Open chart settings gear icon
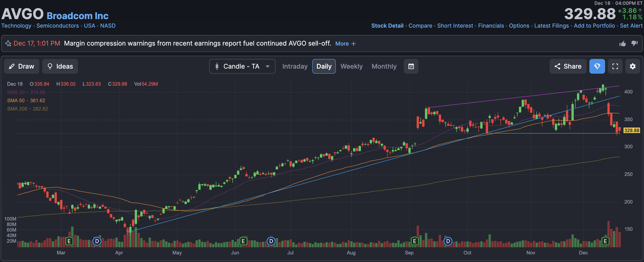 tap(632, 66)
